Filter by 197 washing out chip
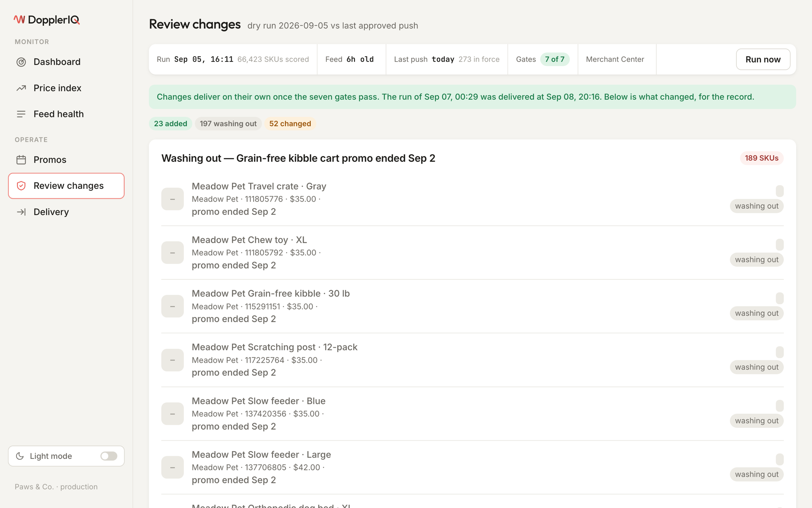The height and width of the screenshot is (508, 812). click(x=228, y=123)
